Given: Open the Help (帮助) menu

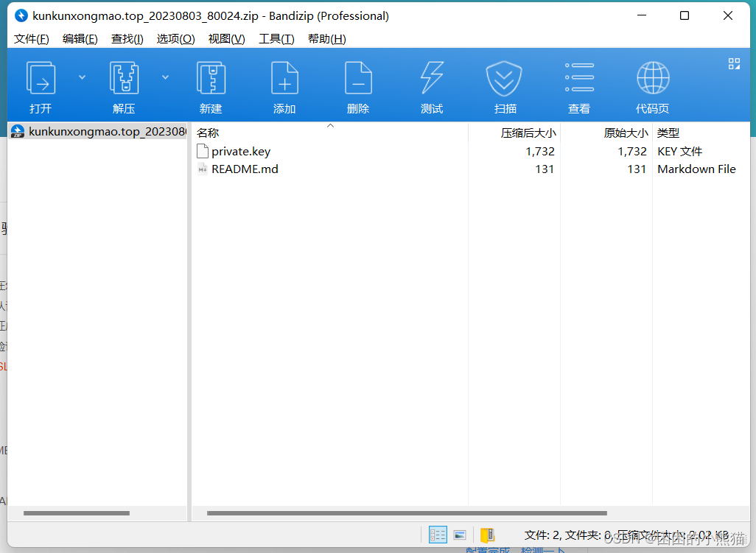Looking at the screenshot, I should [x=327, y=38].
